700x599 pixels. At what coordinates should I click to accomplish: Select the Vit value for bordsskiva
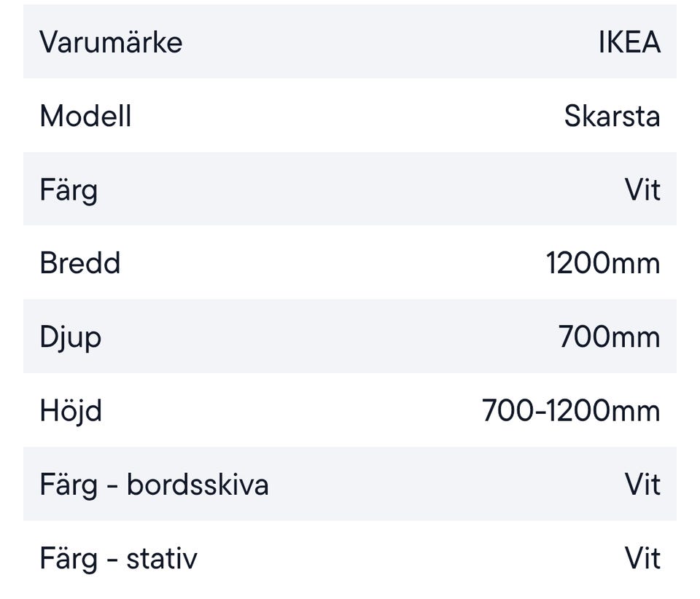[x=642, y=485]
